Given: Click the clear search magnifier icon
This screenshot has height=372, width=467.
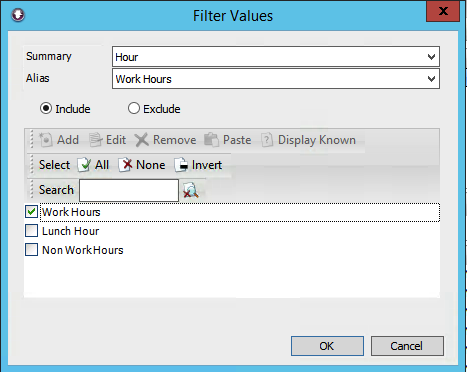Looking at the screenshot, I should 191,190.
